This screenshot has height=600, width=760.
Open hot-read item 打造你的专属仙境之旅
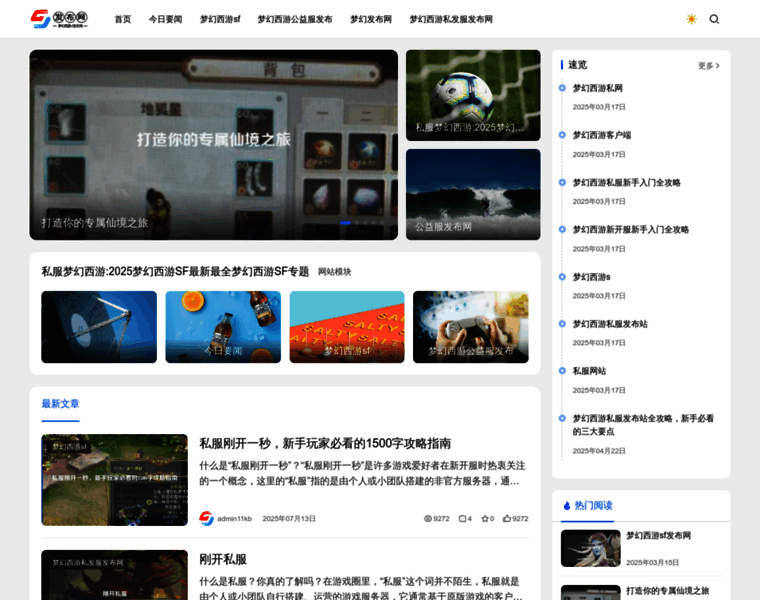coord(667,591)
